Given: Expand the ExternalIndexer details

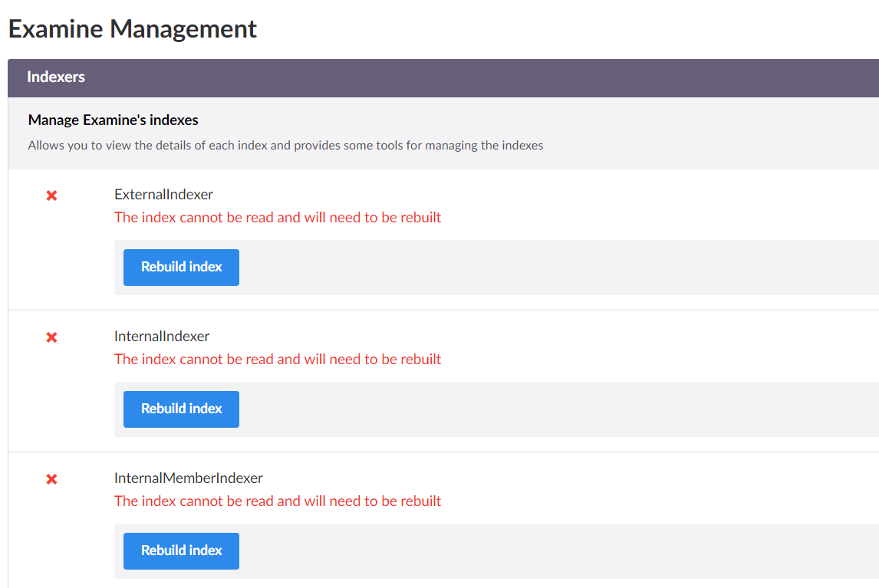Looking at the screenshot, I should click(163, 195).
